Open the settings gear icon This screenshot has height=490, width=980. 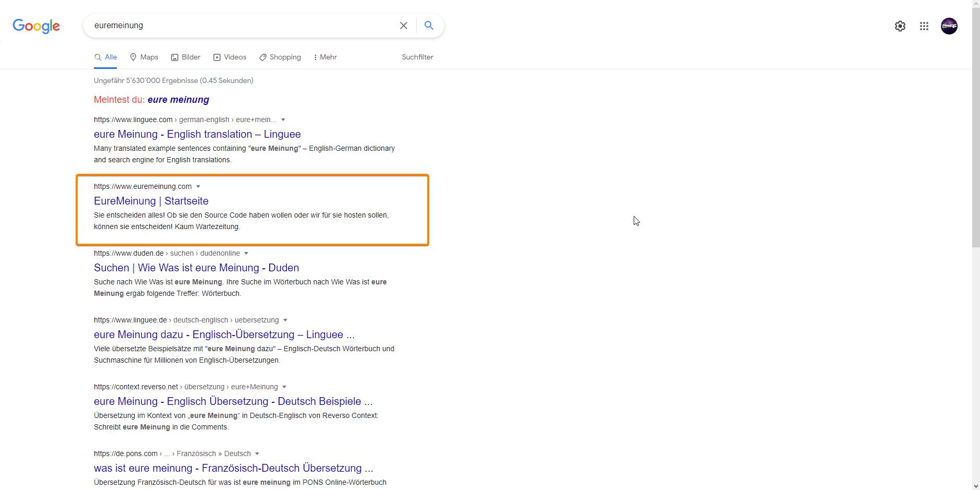coord(900,26)
